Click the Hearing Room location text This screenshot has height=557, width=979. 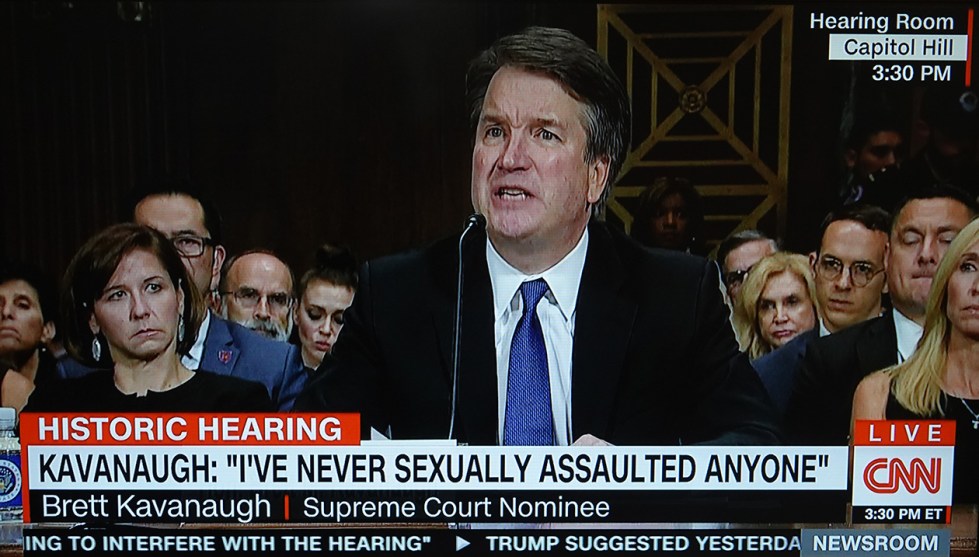coord(882,22)
